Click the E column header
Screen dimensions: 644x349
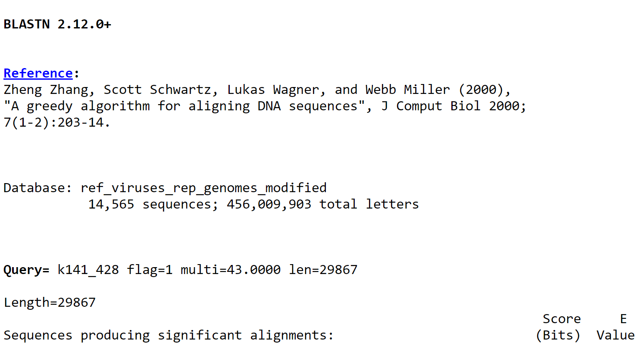(x=623, y=319)
